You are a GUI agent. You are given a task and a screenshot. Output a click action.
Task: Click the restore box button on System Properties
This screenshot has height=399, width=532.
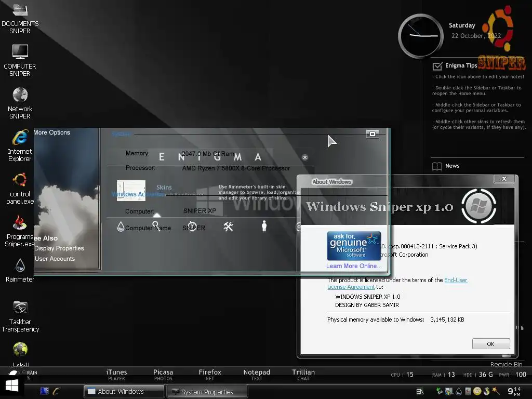click(x=372, y=134)
